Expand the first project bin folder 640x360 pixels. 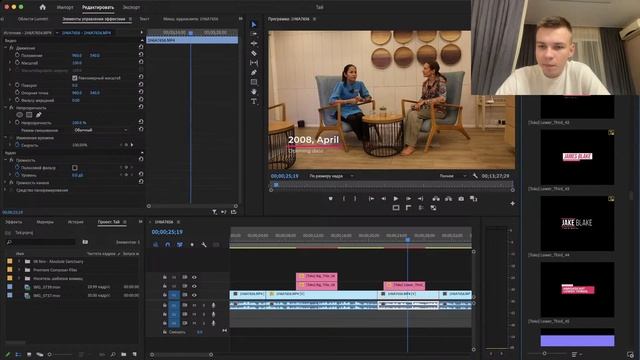click(19, 261)
